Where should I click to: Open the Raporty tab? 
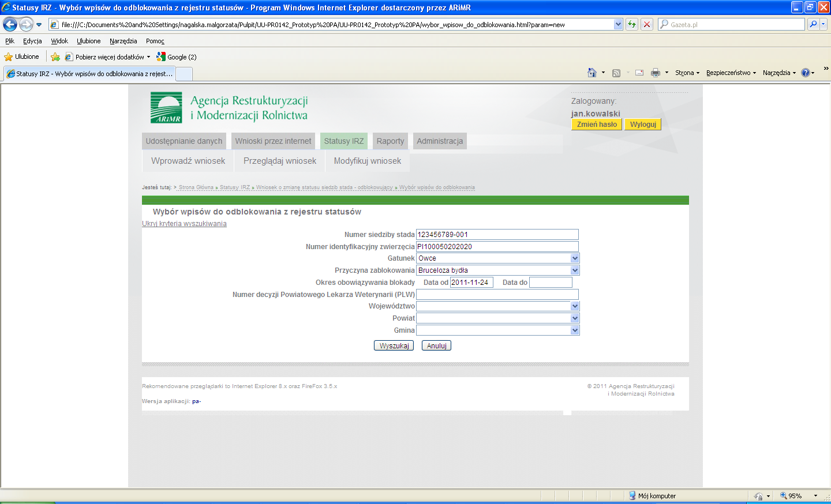pos(391,141)
